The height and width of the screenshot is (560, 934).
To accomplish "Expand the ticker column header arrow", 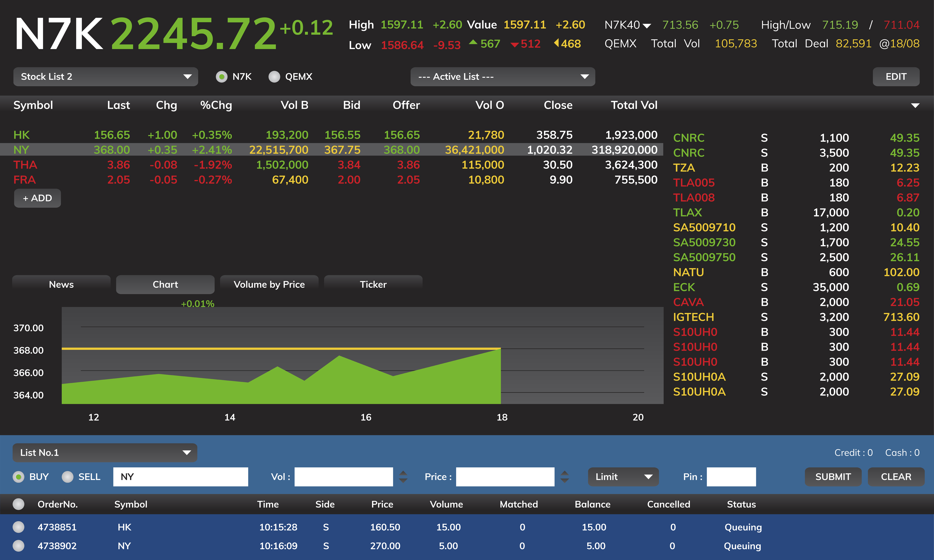I will tap(915, 105).
